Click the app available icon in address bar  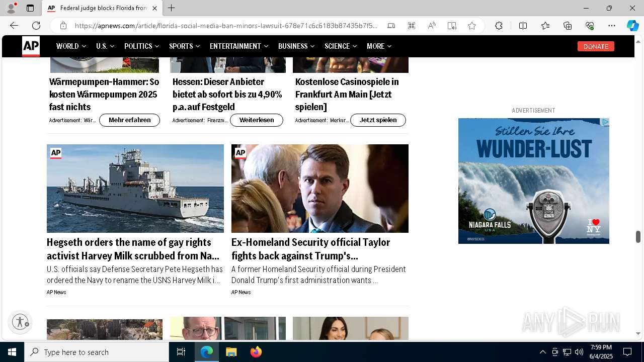(391, 26)
